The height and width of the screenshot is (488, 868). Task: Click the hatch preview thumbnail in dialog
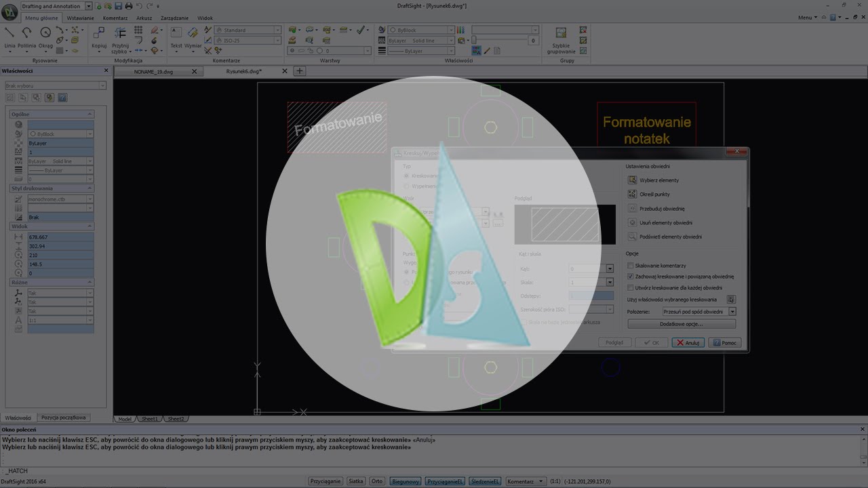click(x=565, y=224)
